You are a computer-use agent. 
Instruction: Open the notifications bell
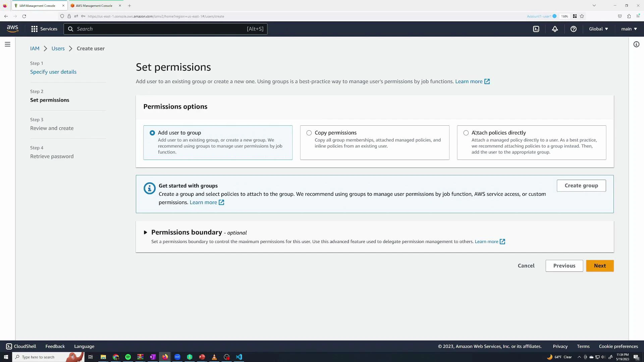(555, 29)
